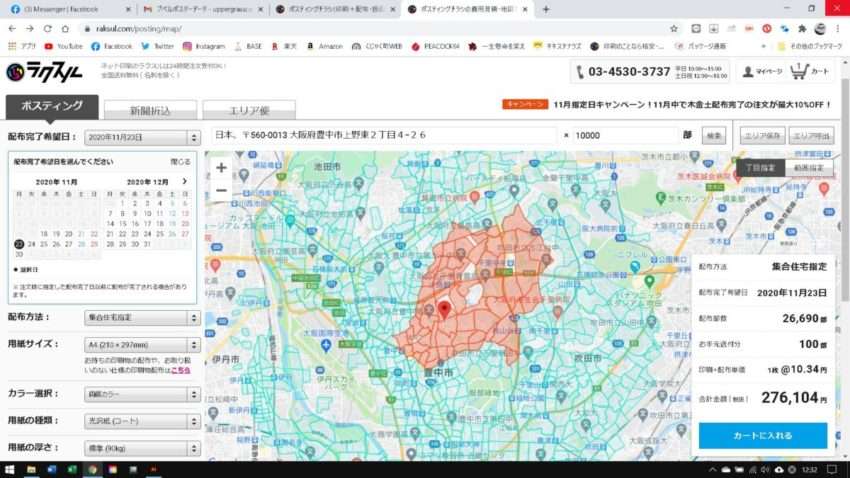This screenshot has height=478, width=850.
Task: Open BASE bookmark
Action: (248, 47)
